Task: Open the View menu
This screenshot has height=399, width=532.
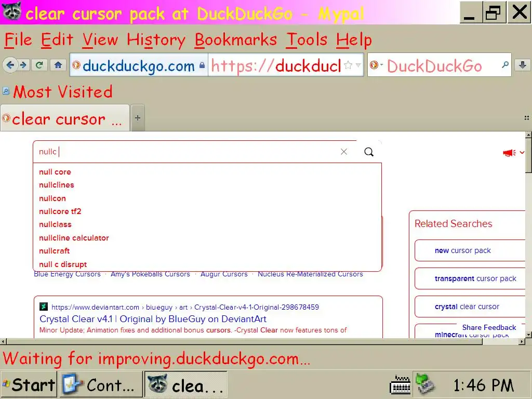Action: pos(100,39)
